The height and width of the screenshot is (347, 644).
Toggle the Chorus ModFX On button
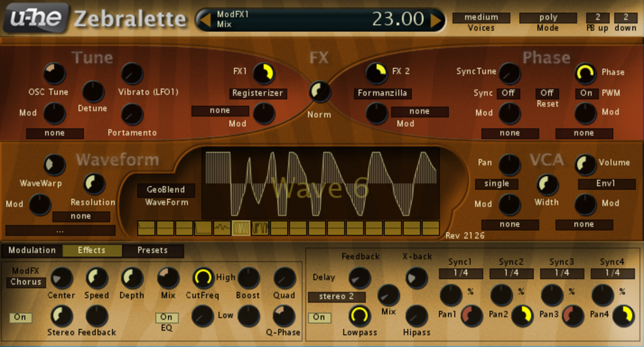(x=20, y=317)
